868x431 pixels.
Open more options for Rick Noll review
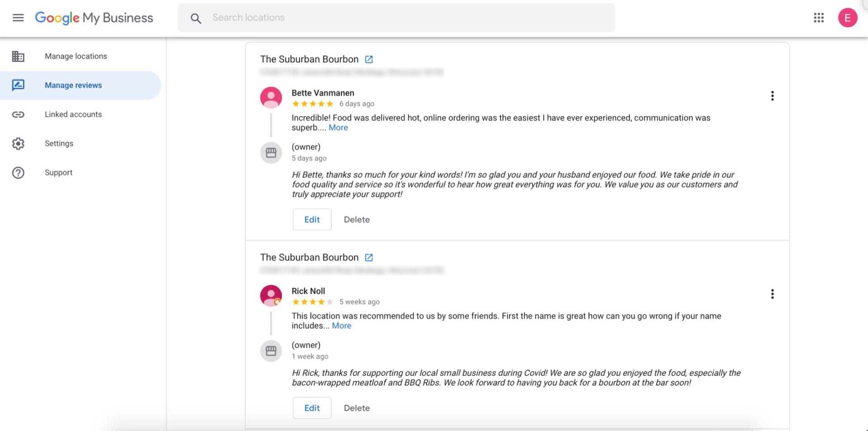(x=772, y=294)
